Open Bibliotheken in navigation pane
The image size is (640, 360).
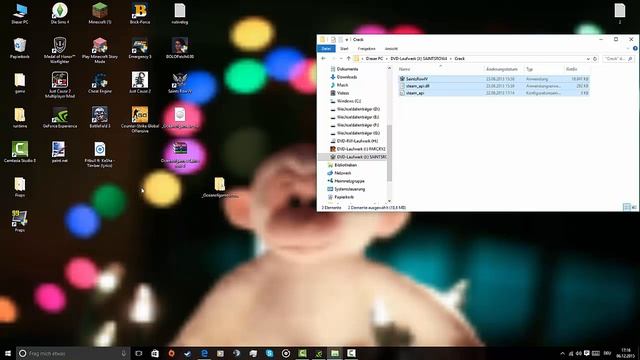click(x=345, y=165)
